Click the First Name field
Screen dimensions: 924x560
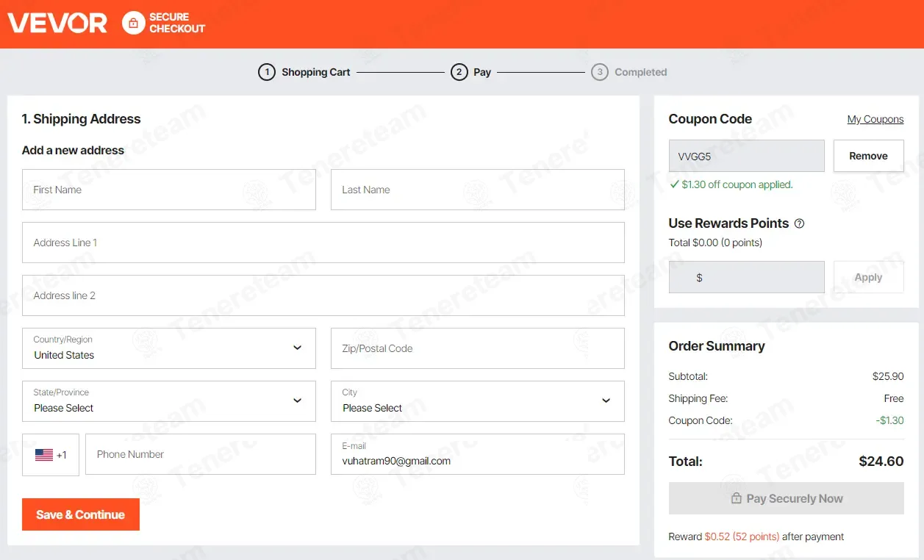pos(169,190)
